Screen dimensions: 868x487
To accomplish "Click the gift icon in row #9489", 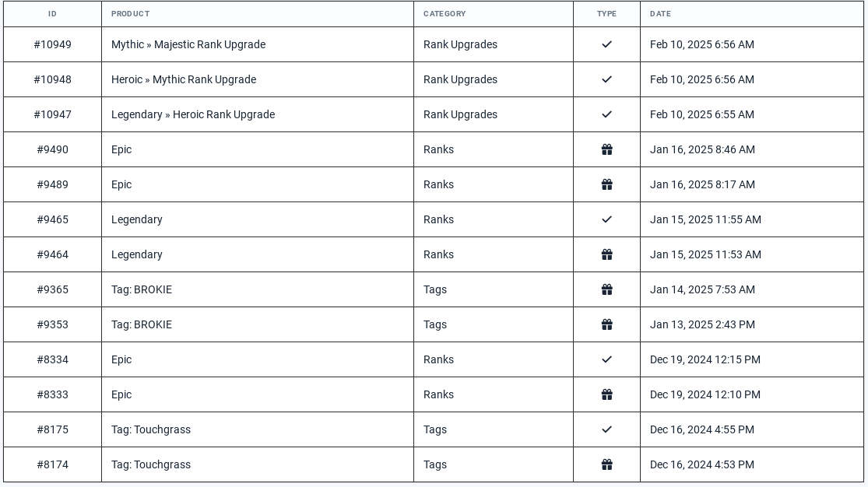I will click(606, 184).
